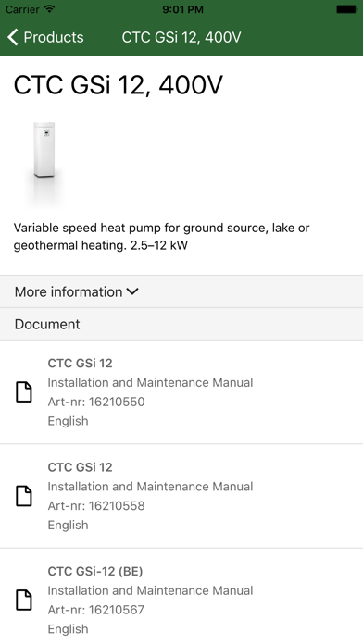This screenshot has width=363, height=644.
Task: Open first CTC GSi 12 manual title
Action: click(81, 363)
